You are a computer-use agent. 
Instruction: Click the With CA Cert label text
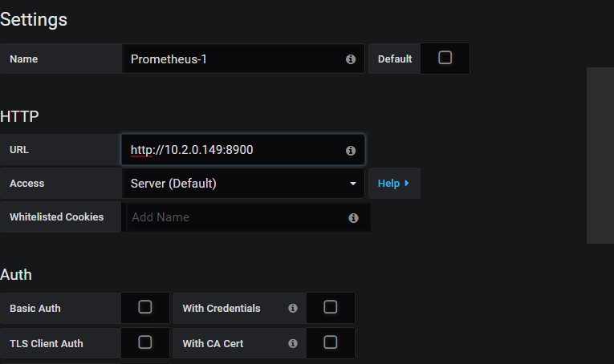[x=213, y=344]
